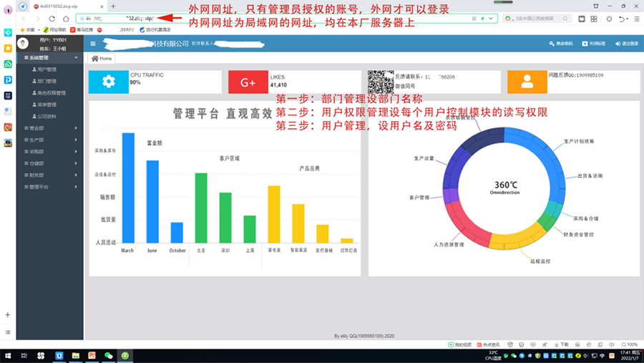Click the CPU TRAFFIC gear icon tile
Screen dimensions: 644x363
(109, 82)
